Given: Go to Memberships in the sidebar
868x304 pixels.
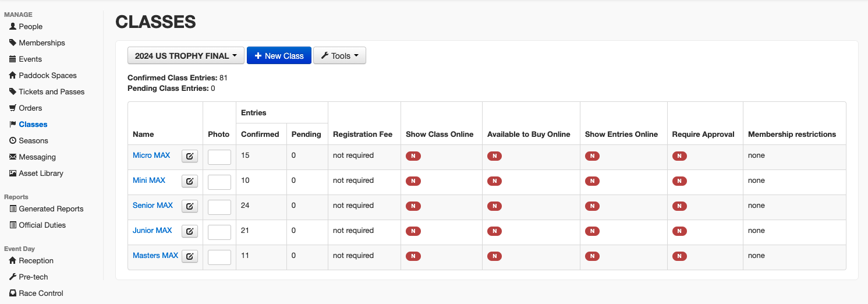Looking at the screenshot, I should 41,43.
